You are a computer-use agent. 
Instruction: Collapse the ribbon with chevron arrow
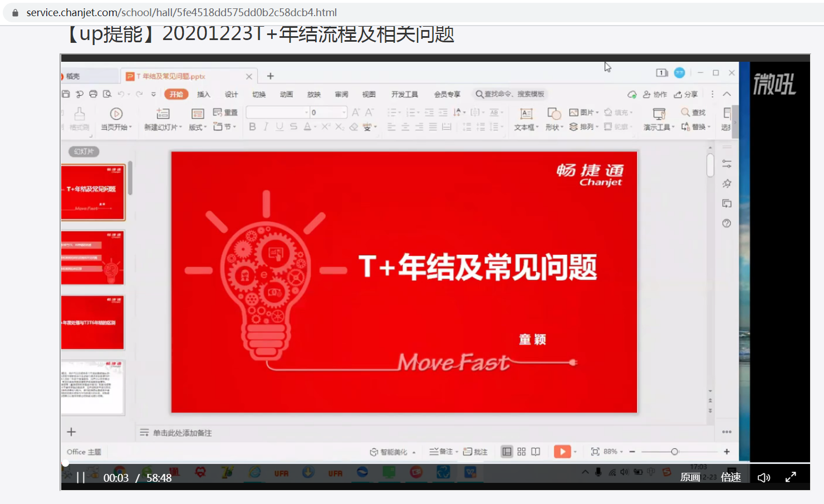click(x=727, y=94)
